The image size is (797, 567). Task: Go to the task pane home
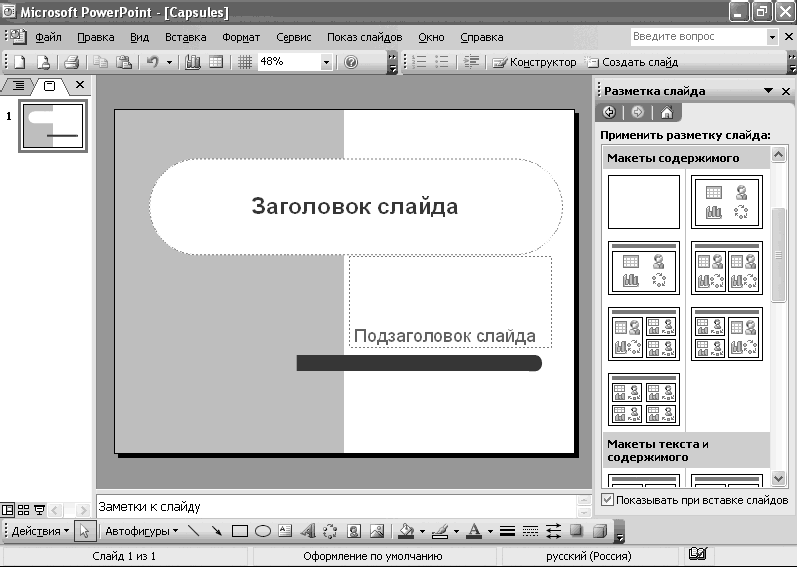coord(666,112)
